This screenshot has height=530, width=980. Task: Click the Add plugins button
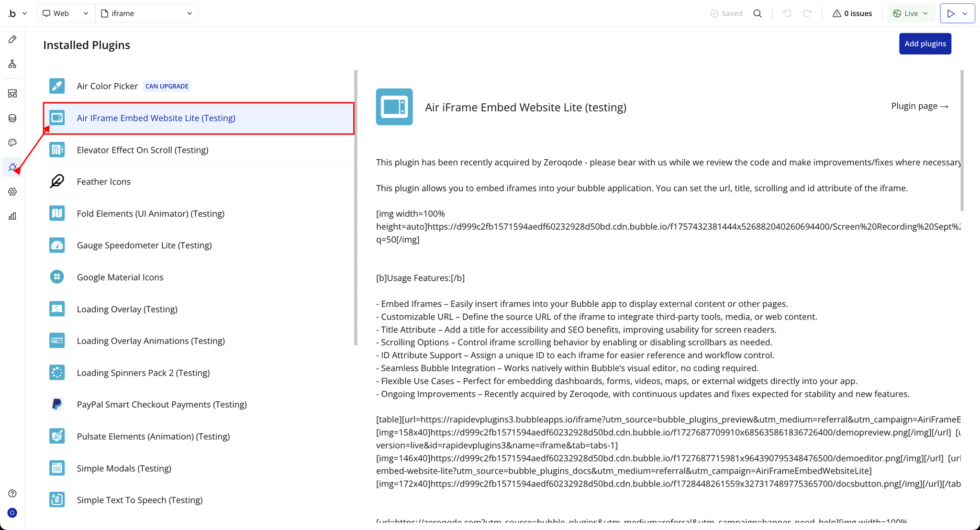point(924,44)
